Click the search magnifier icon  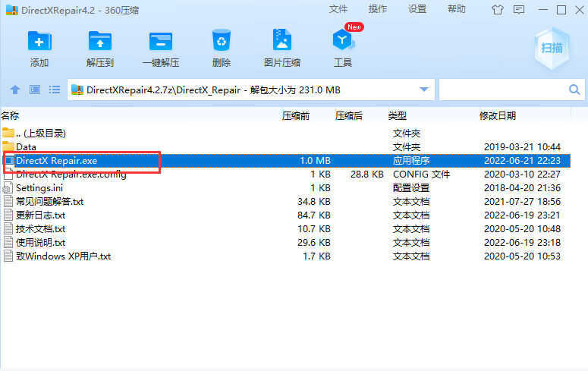pyautogui.click(x=575, y=90)
